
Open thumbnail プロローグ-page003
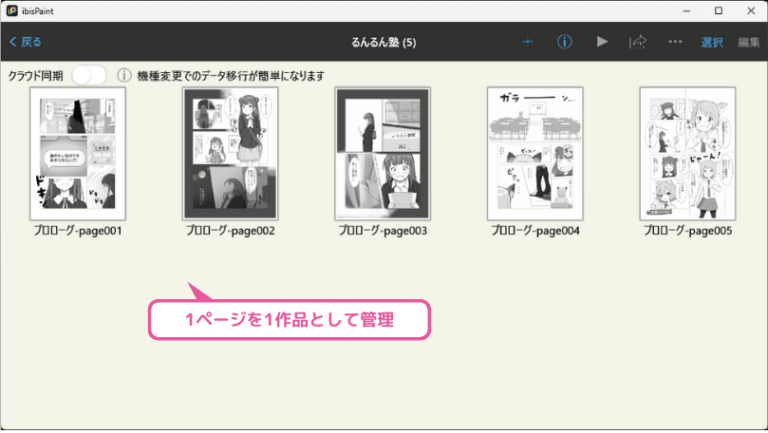(383, 154)
